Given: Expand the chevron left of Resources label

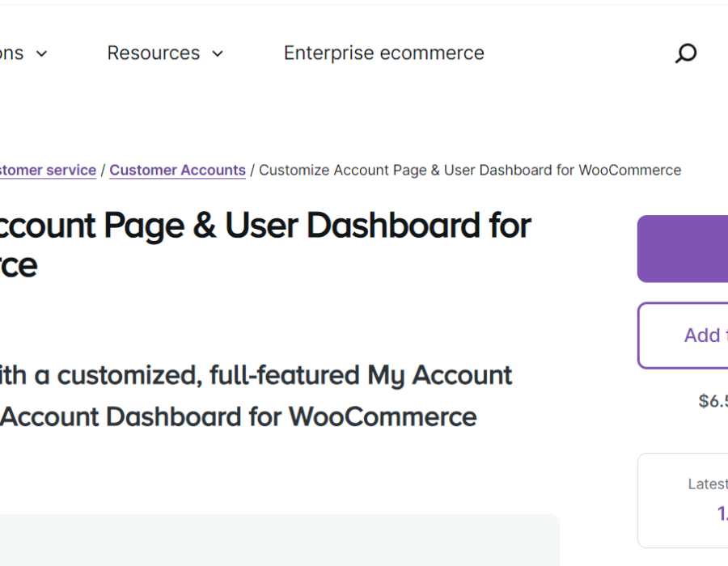Looking at the screenshot, I should click(x=42, y=54).
